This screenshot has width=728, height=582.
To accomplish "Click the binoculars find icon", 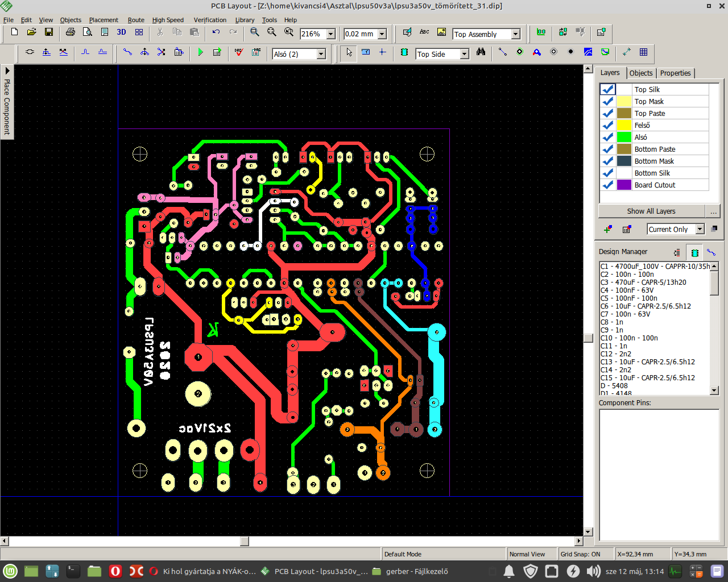I will pos(481,52).
